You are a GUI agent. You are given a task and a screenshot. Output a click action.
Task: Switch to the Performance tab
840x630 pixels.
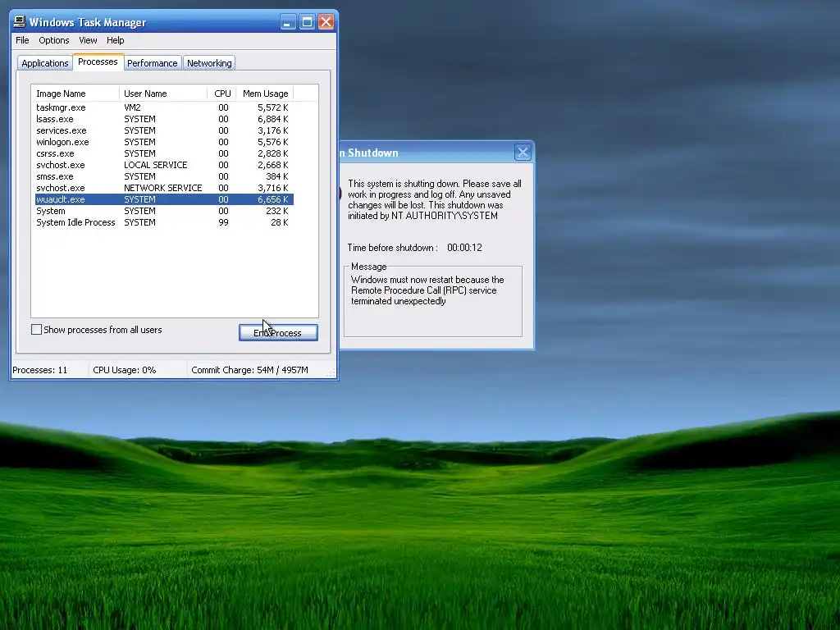152,63
